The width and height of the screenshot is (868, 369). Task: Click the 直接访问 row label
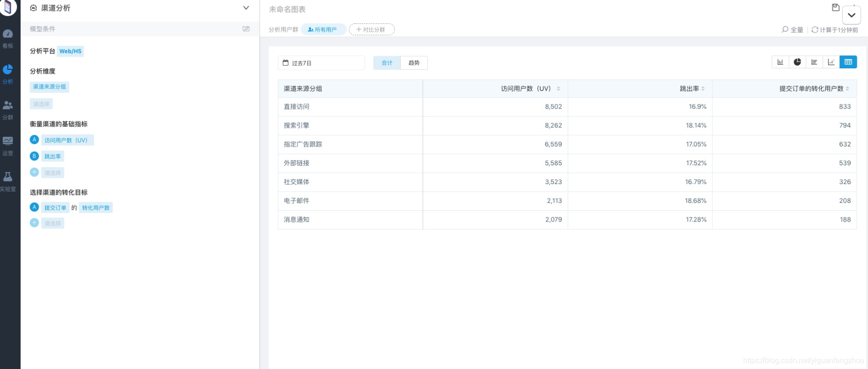click(297, 107)
